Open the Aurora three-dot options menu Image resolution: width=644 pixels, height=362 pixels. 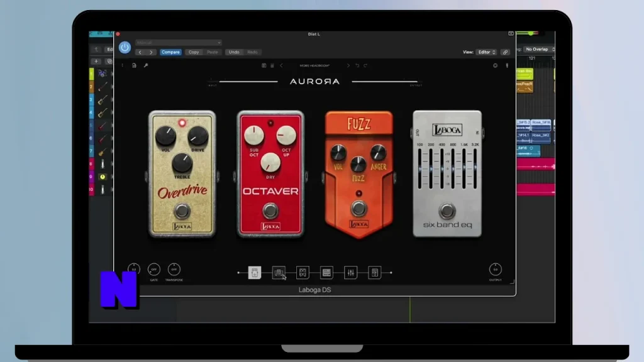click(122, 65)
